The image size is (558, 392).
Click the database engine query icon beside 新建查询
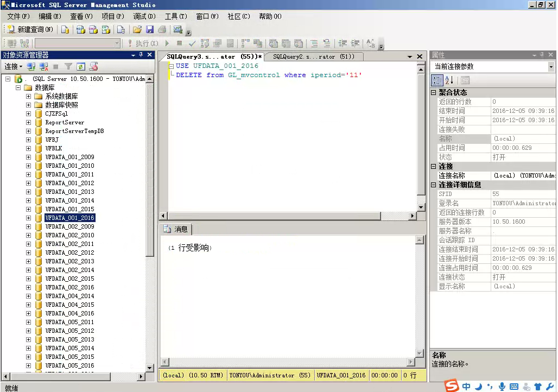pos(65,29)
